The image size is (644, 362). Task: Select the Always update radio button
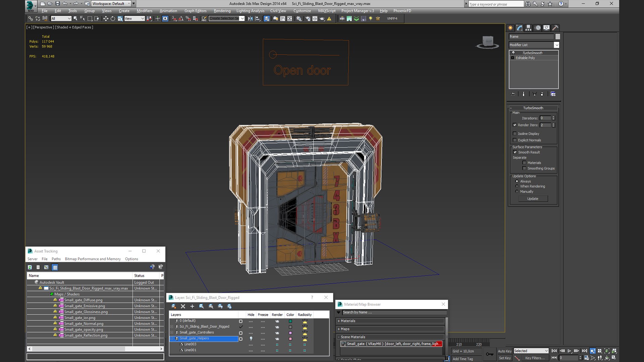pyautogui.click(x=517, y=181)
